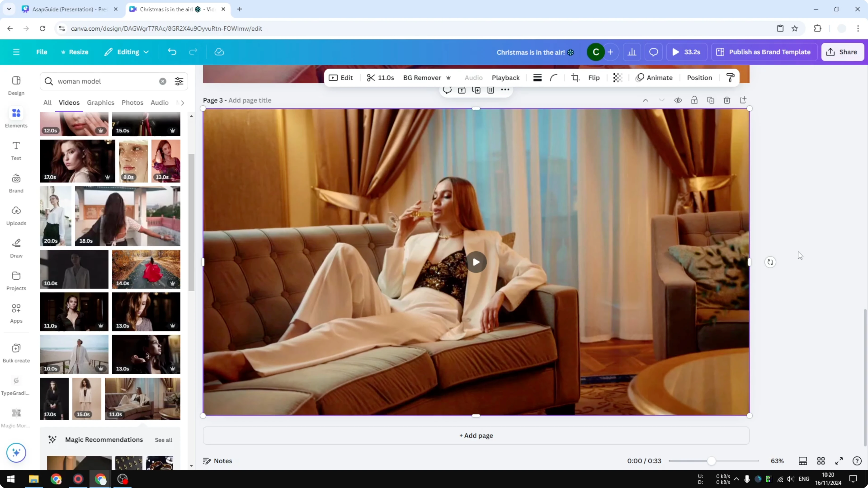Switch to the Videos tab in search results

[69, 102]
